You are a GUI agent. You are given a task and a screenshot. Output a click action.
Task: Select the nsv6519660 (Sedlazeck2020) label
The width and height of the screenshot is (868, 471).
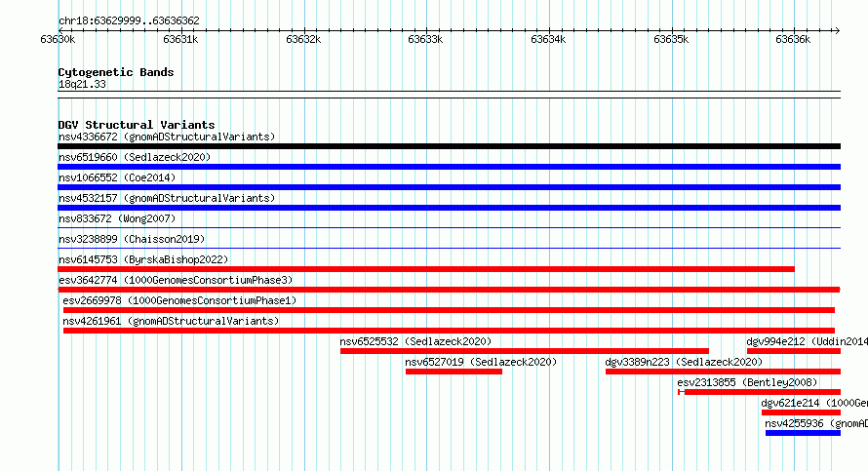pyautogui.click(x=135, y=157)
